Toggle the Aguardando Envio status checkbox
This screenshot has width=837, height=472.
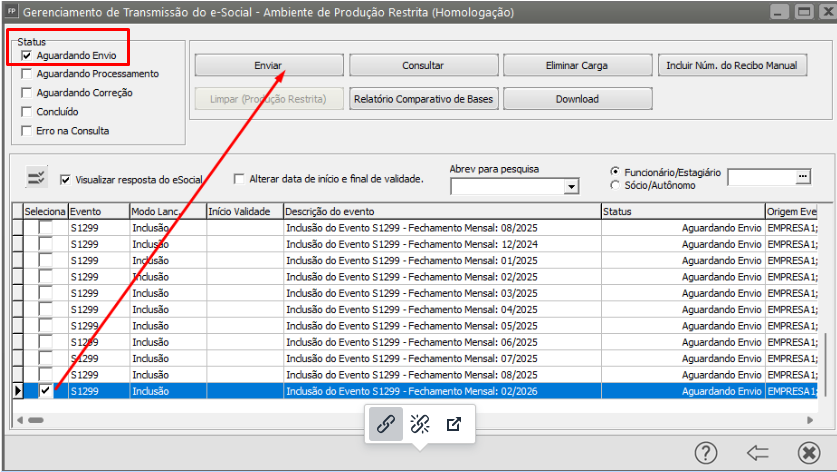[x=27, y=56]
